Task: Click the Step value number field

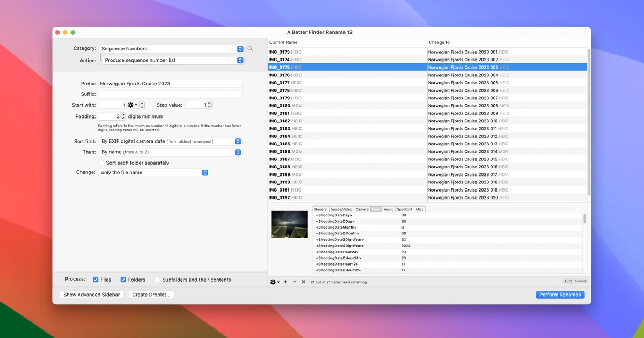Action: point(196,105)
